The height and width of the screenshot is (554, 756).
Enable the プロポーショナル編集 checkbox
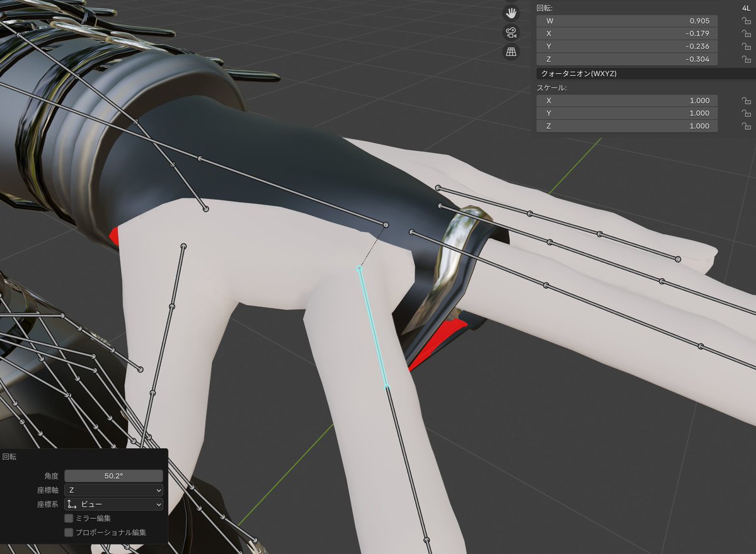pyautogui.click(x=69, y=533)
